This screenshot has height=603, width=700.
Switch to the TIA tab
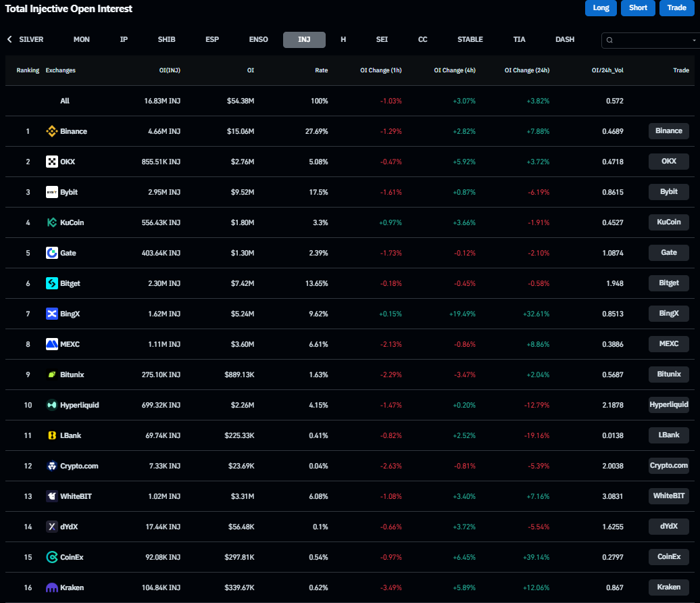(519, 39)
